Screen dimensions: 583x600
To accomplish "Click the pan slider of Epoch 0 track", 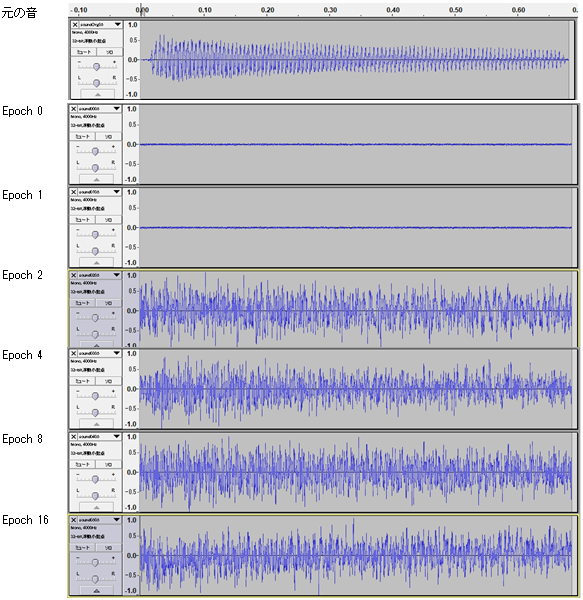I will 96,168.
